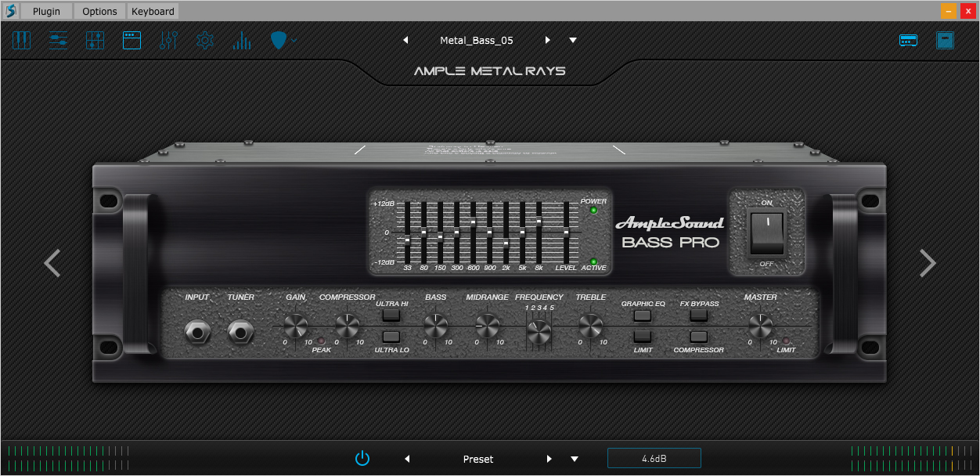
Task: Go to next amp Preset in bottom bar
Action: [x=549, y=459]
